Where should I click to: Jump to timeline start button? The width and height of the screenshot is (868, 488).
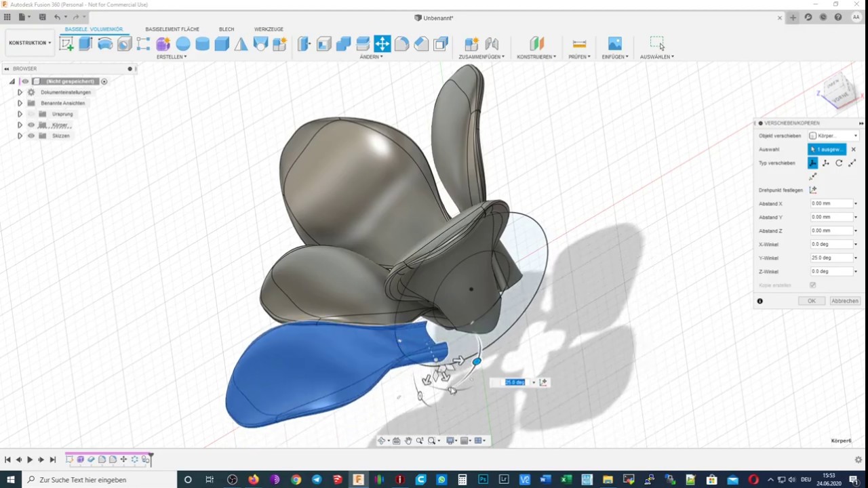tap(7, 460)
